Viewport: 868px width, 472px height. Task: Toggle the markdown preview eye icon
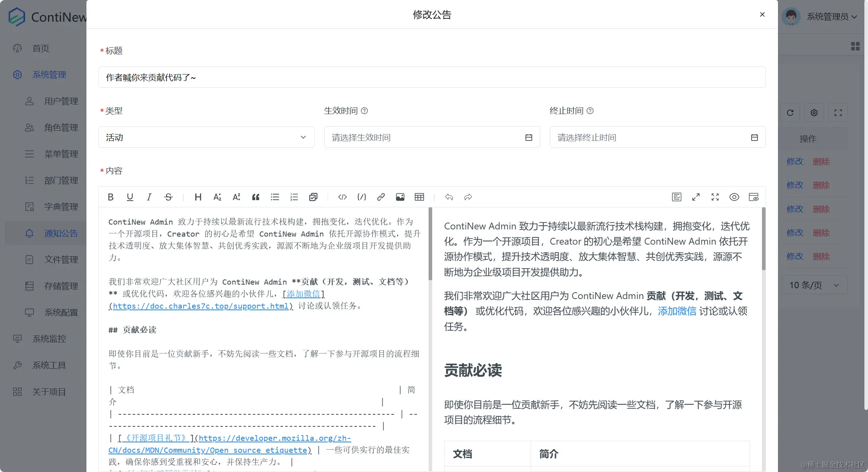click(734, 197)
